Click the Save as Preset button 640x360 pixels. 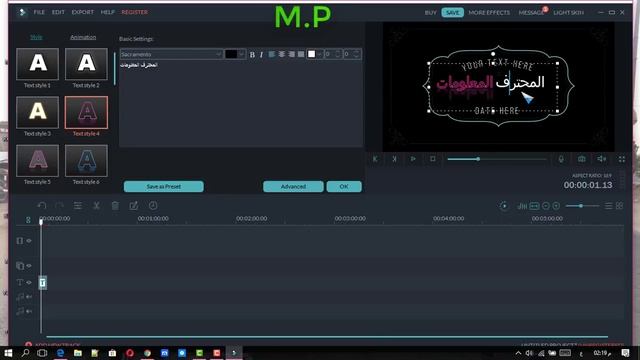164,187
